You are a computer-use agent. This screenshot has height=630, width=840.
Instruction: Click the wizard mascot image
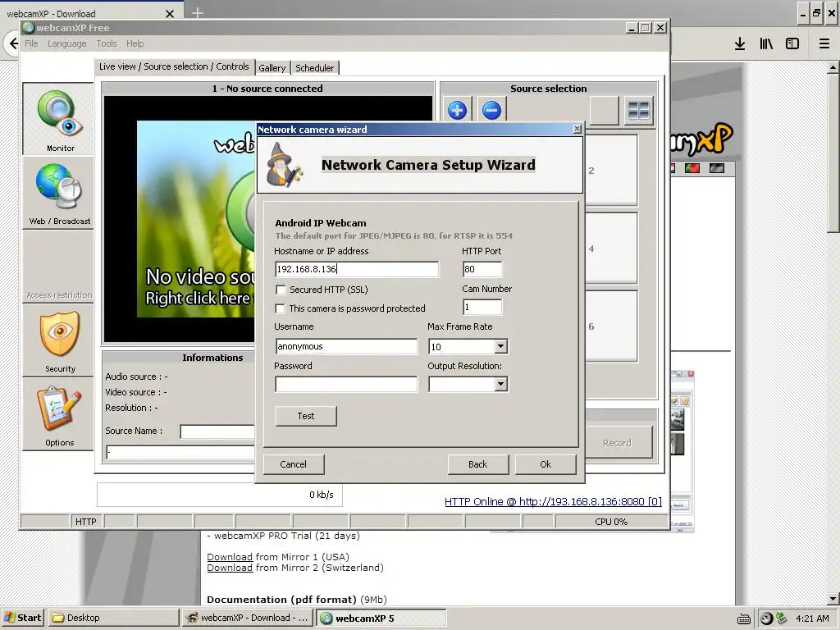click(x=284, y=165)
